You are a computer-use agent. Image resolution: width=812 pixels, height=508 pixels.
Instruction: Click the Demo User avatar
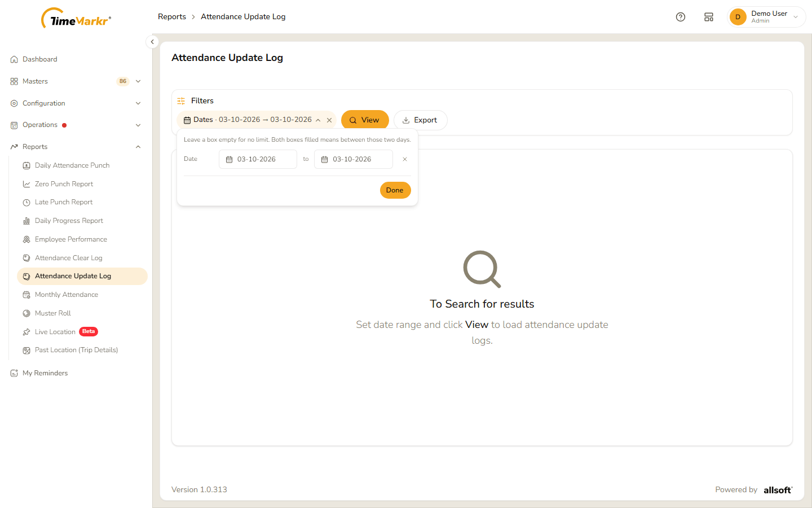(738, 17)
